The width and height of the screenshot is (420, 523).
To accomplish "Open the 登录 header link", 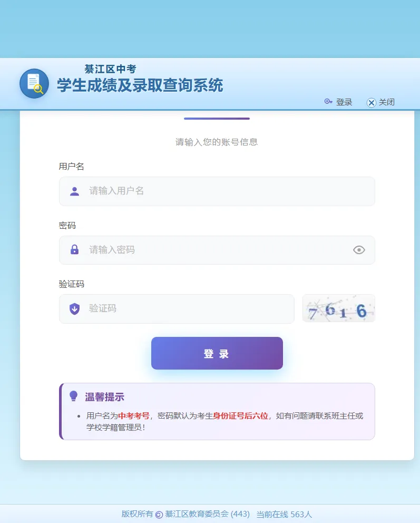I will coord(344,102).
